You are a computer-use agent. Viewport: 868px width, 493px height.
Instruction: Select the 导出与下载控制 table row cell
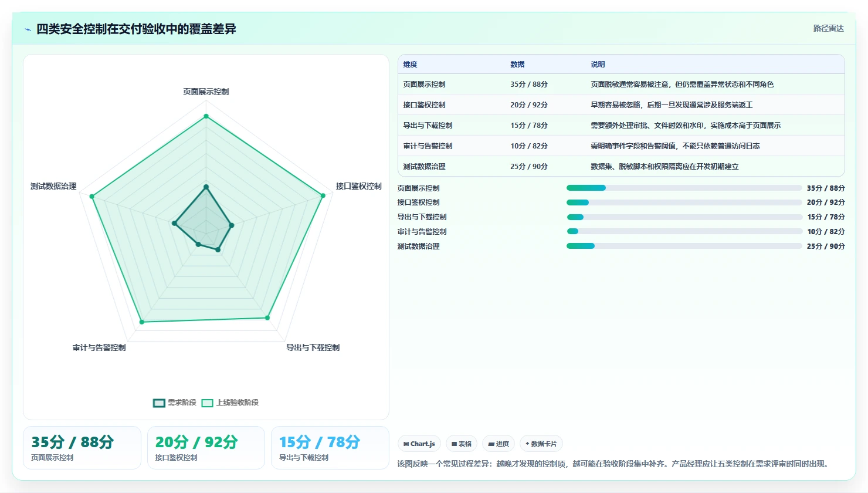[428, 126]
